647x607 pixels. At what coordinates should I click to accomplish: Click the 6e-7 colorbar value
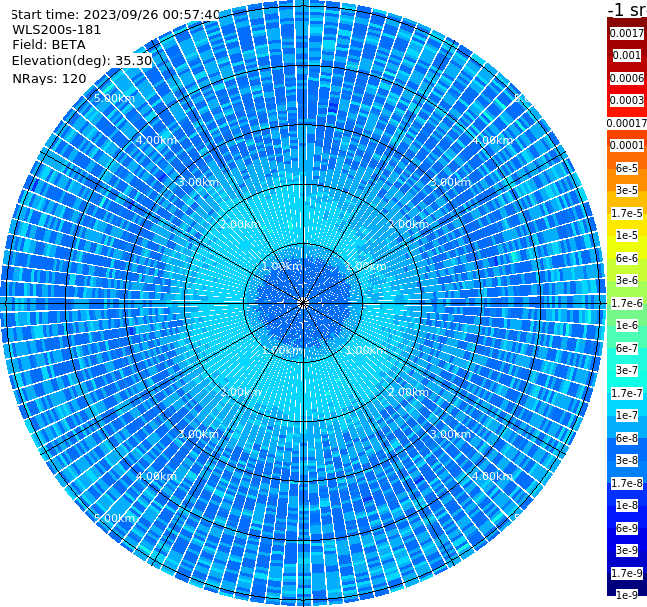(x=627, y=348)
